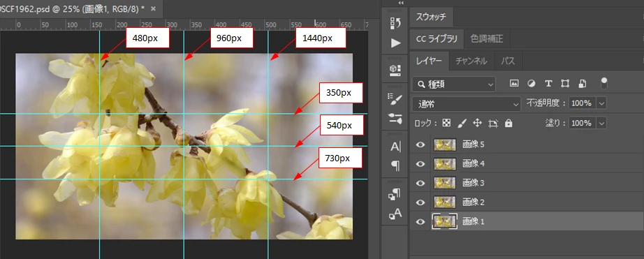Filter layers by shape layer icon
The width and height of the screenshot is (644, 259).
(x=565, y=83)
